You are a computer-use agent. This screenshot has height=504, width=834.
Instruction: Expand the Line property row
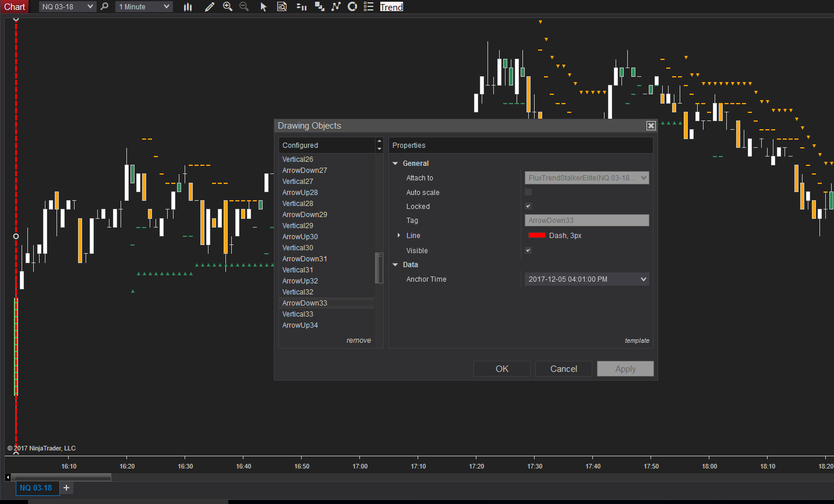pyautogui.click(x=399, y=235)
